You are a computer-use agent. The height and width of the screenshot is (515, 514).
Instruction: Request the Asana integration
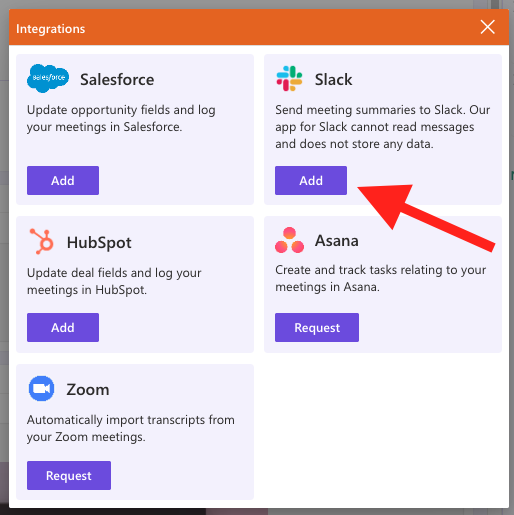[x=317, y=327]
